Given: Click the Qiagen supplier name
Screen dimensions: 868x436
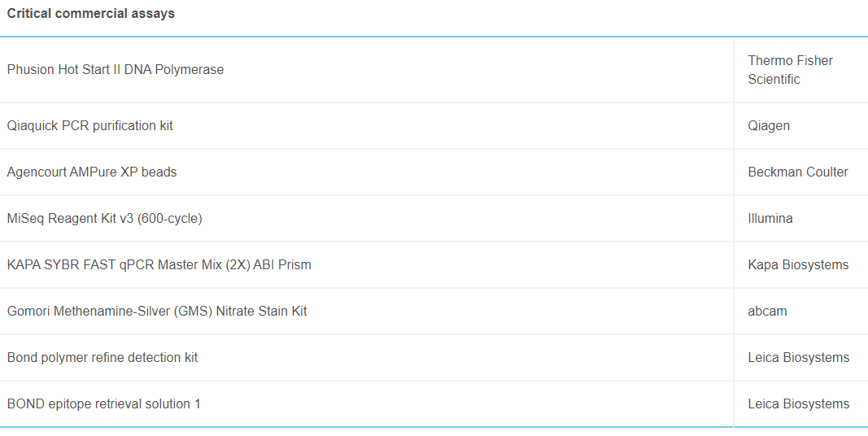Looking at the screenshot, I should pyautogui.click(x=769, y=126).
